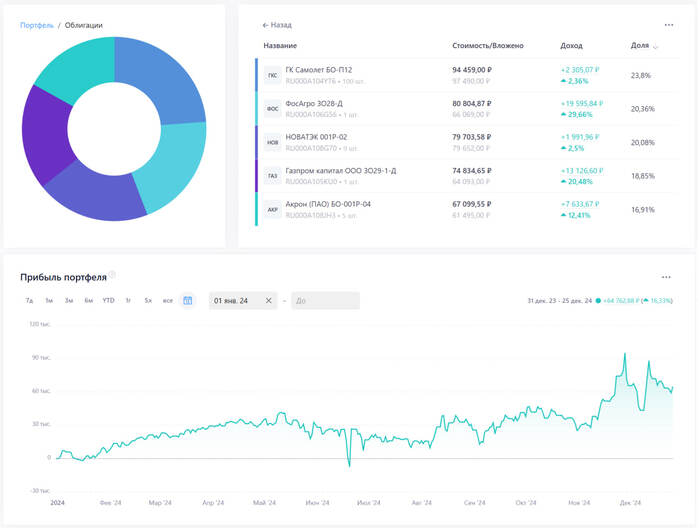This screenshot has width=700, height=531.
Task: Select the 7д period
Action: [x=30, y=300]
